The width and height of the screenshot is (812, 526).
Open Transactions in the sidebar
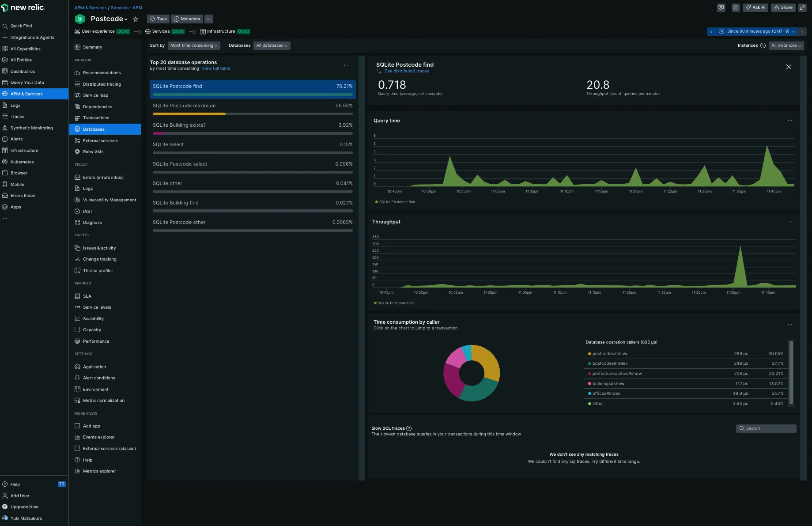coord(96,118)
